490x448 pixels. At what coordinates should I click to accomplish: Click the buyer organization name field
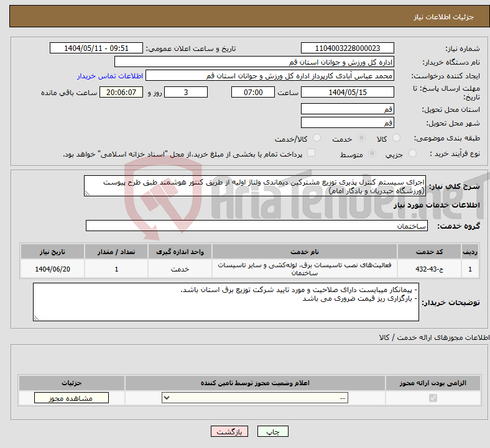pyautogui.click(x=254, y=62)
